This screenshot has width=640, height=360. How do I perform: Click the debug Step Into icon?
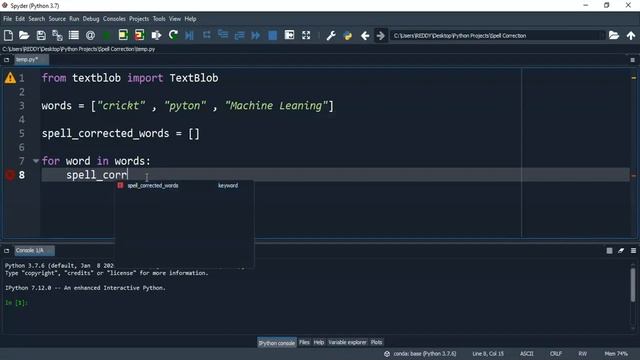pos(223,36)
